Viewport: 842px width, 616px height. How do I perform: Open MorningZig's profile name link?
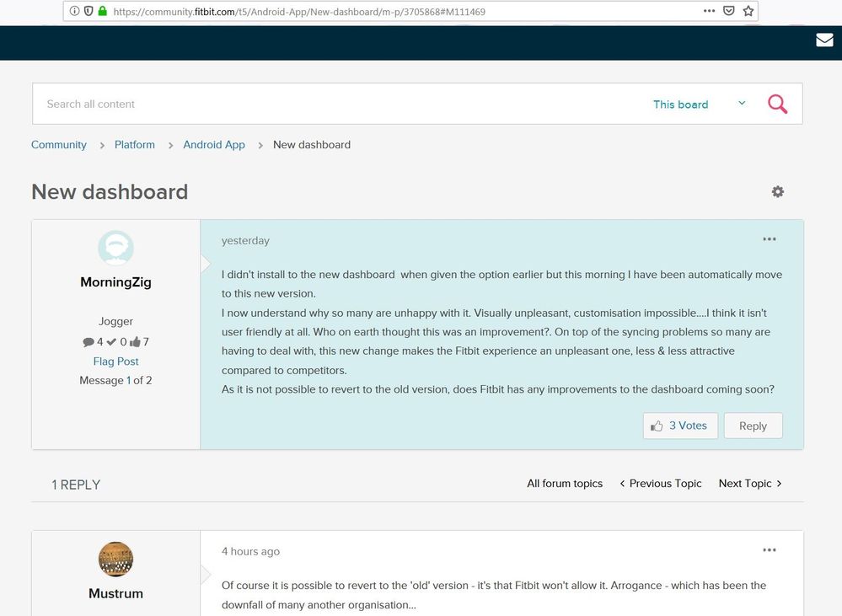[x=116, y=282]
